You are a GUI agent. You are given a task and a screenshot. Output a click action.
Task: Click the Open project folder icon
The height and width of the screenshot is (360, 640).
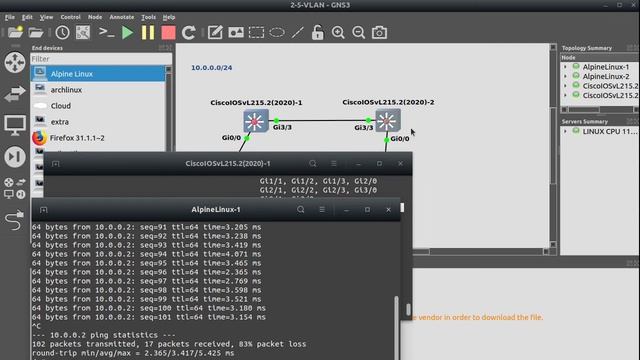click(36, 32)
